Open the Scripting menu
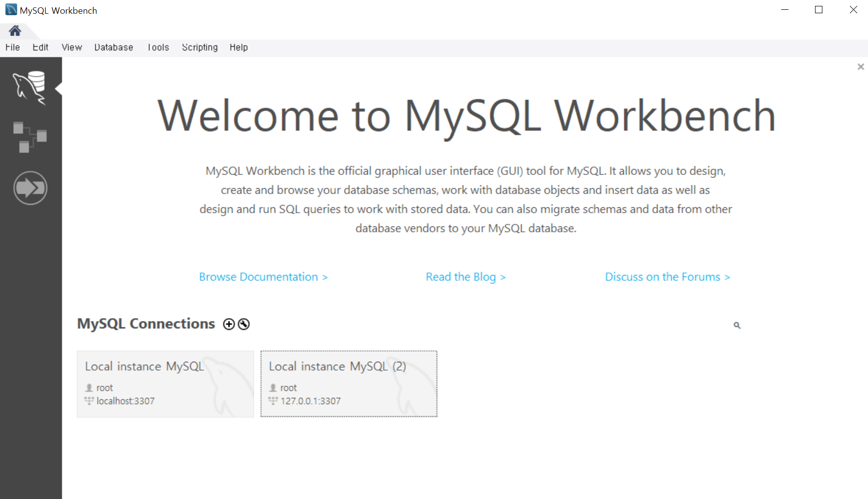 (x=200, y=48)
